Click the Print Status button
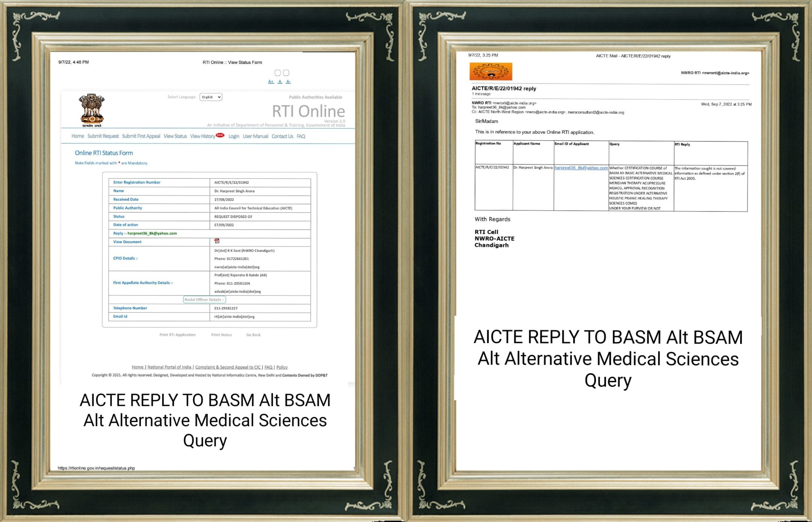 coord(221,334)
